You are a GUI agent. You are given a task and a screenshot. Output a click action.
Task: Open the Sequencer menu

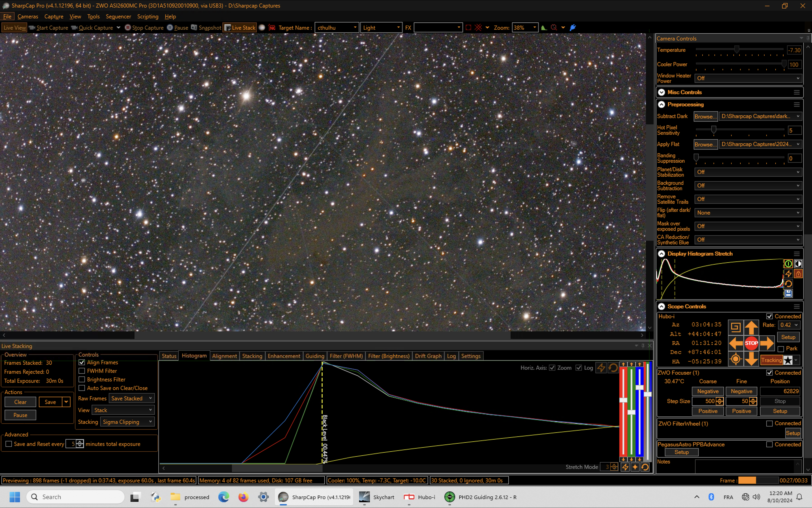tap(118, 16)
